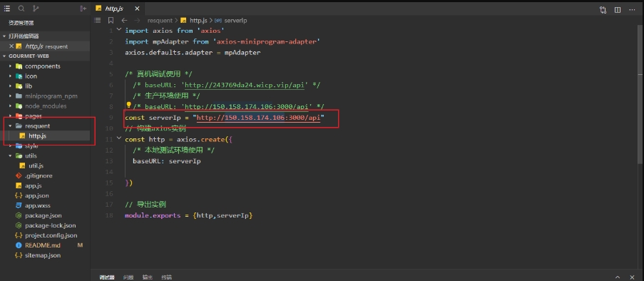Click the 'axios-miniprogram-adapter' string on line 2

[x=267, y=41]
